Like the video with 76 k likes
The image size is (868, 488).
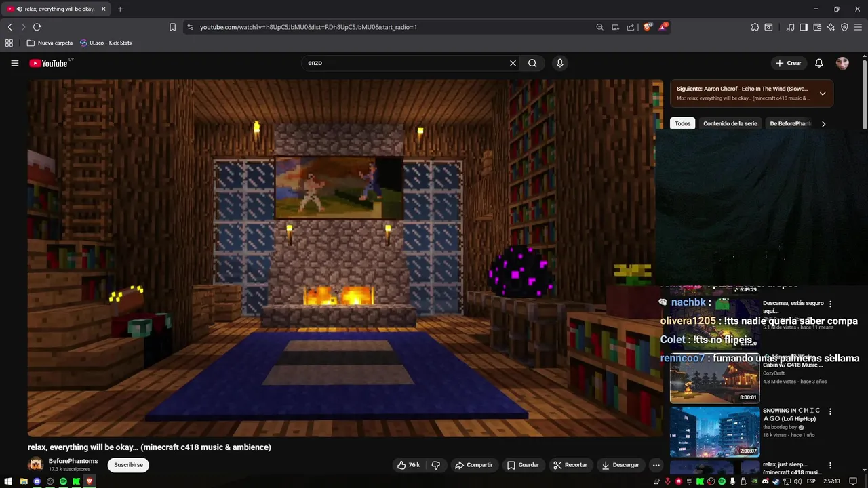click(x=408, y=465)
